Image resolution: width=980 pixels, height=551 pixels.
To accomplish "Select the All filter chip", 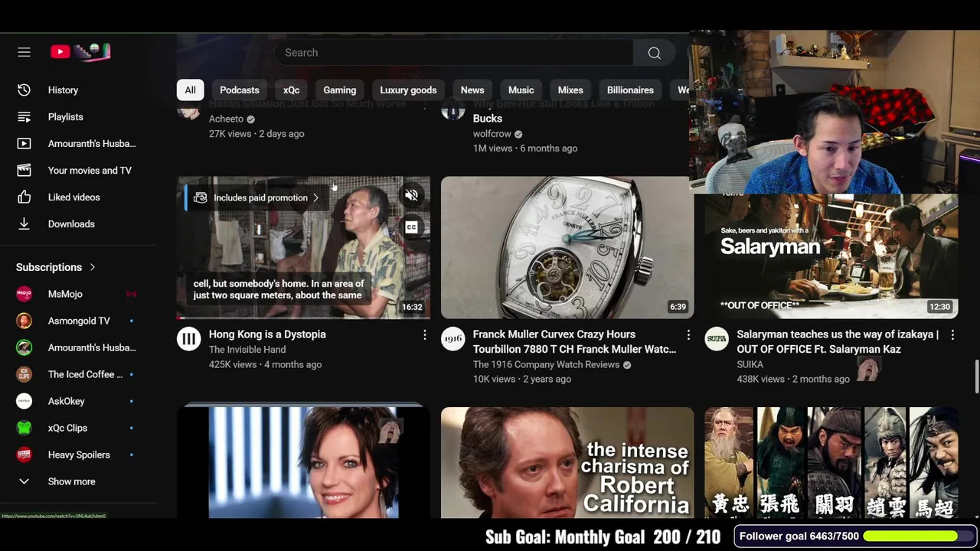I will click(190, 90).
